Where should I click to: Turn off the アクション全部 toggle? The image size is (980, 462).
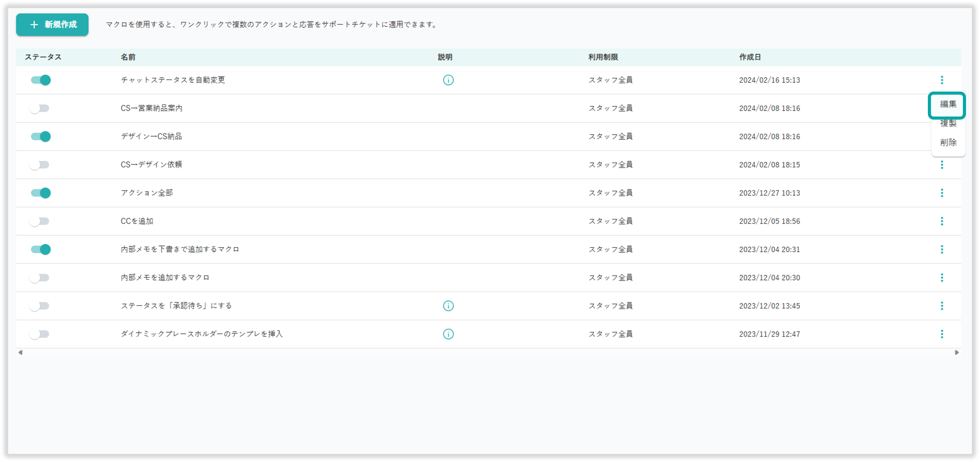coord(41,193)
